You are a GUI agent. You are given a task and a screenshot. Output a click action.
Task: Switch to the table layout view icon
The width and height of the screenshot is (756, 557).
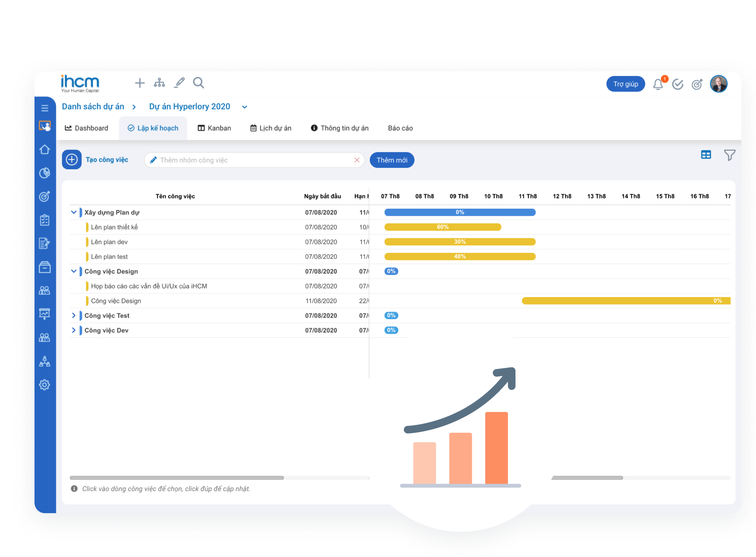tap(706, 155)
